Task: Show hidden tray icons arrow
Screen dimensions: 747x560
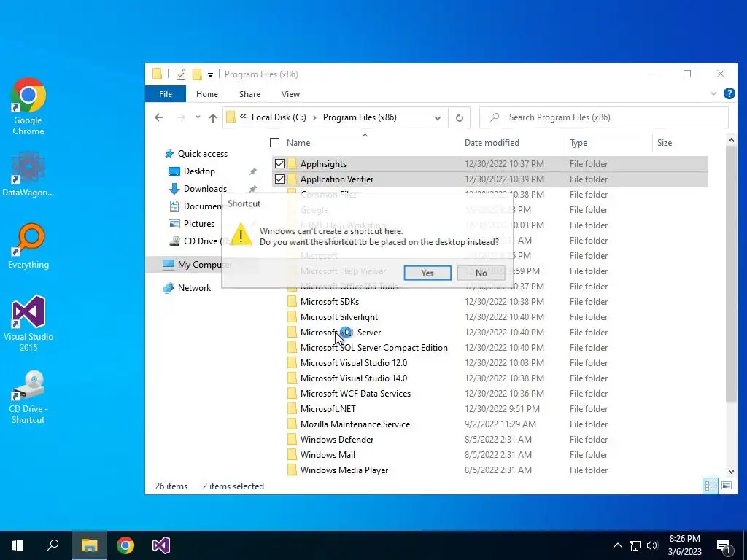Action: point(617,545)
